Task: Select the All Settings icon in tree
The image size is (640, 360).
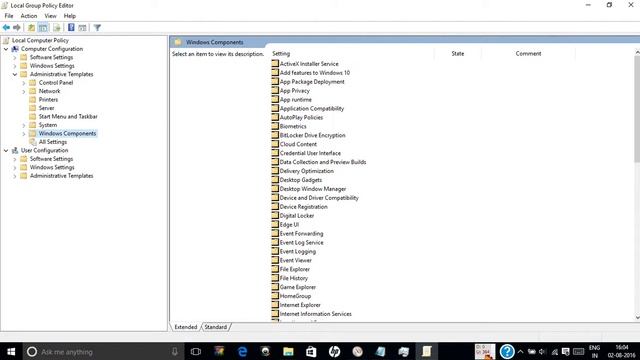Action: pos(33,142)
